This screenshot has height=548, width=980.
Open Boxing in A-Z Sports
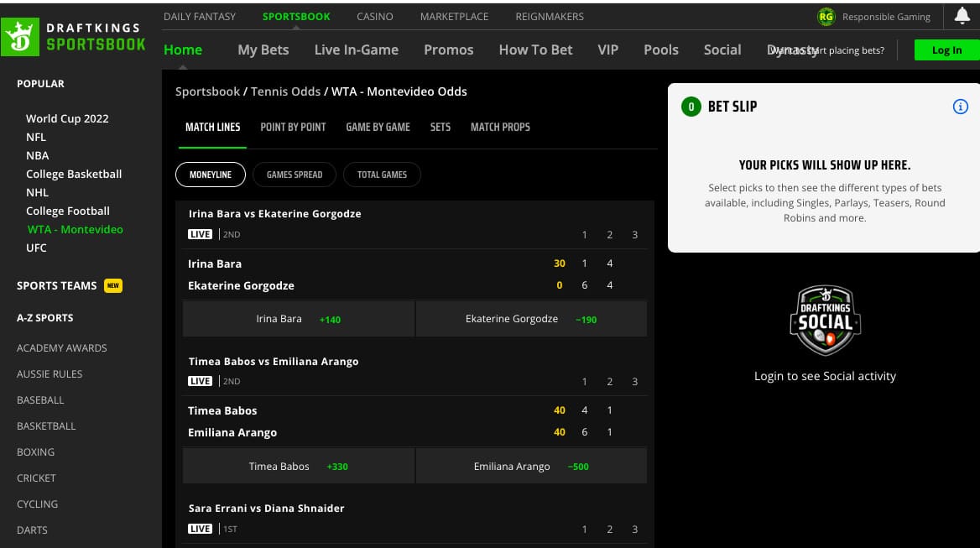[x=35, y=452]
